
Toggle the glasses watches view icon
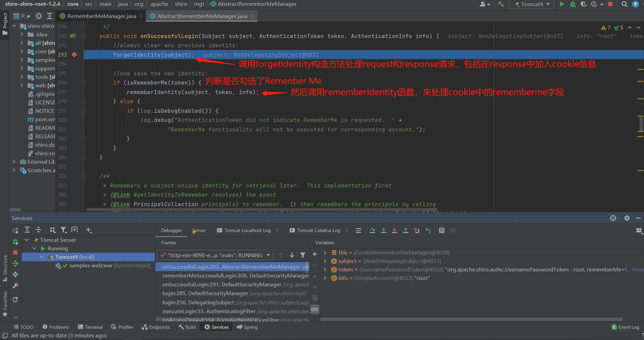tap(315, 309)
